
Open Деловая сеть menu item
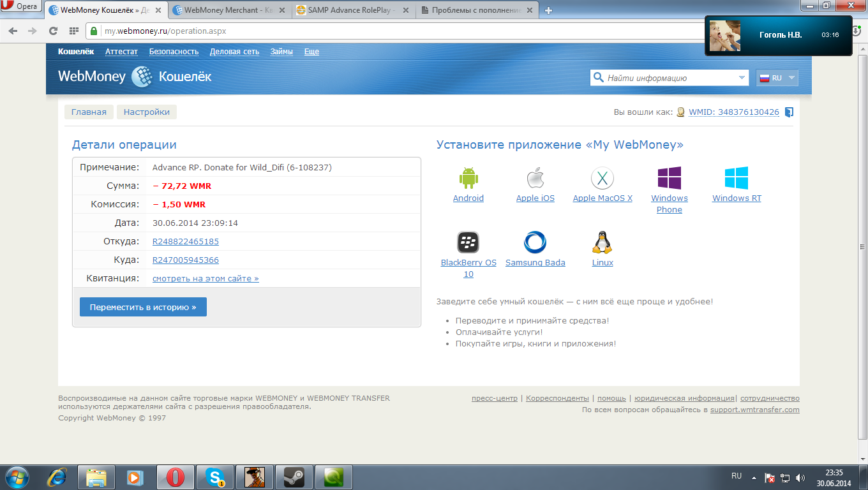[234, 52]
